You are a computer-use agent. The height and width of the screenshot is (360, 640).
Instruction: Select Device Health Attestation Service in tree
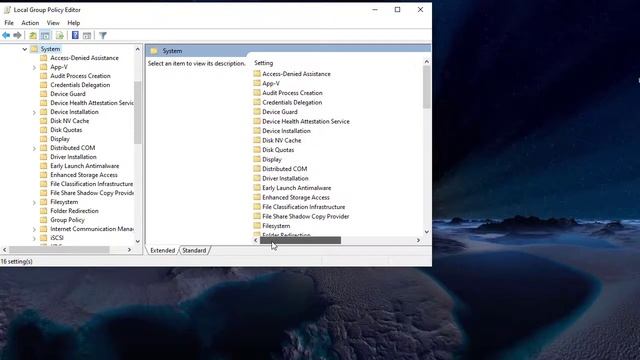92,103
